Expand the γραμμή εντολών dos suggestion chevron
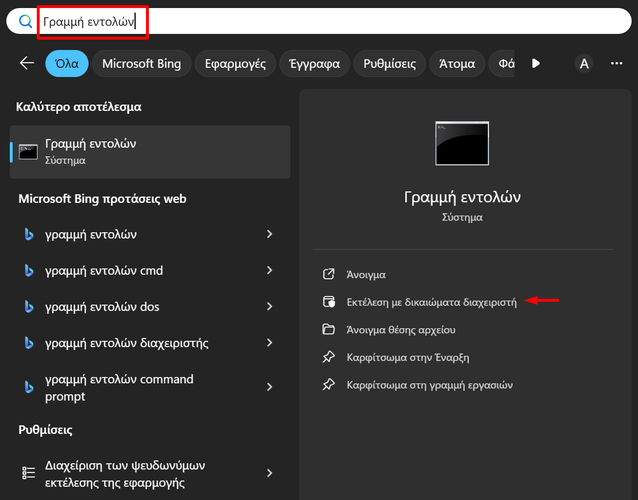638x500 pixels. pos(269,307)
